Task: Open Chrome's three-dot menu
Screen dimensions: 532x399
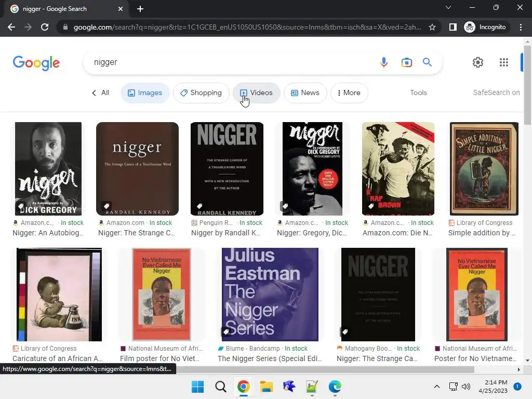Action: (521, 27)
